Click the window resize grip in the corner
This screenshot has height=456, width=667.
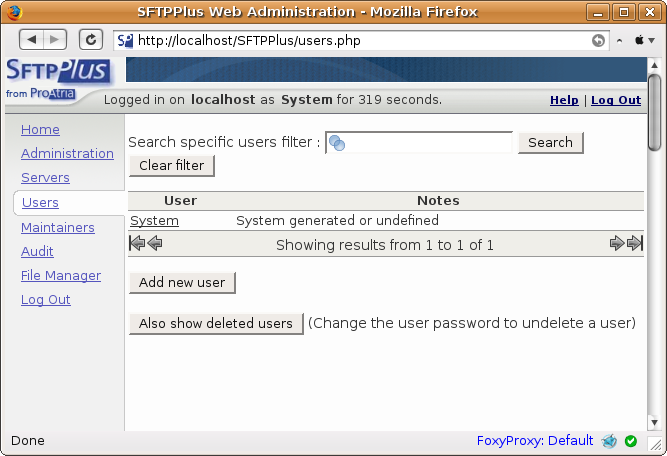click(x=656, y=444)
